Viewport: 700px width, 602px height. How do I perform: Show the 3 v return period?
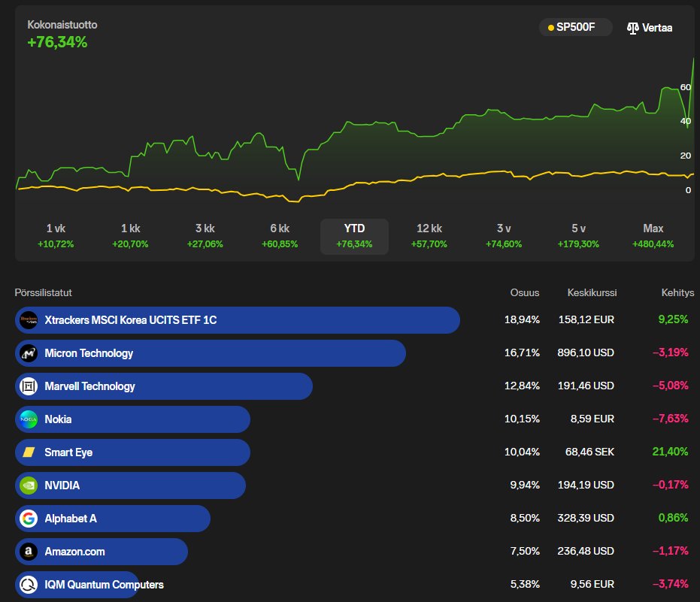pyautogui.click(x=504, y=236)
